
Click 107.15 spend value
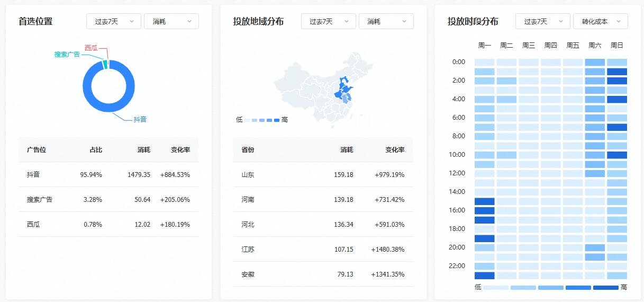(x=344, y=249)
